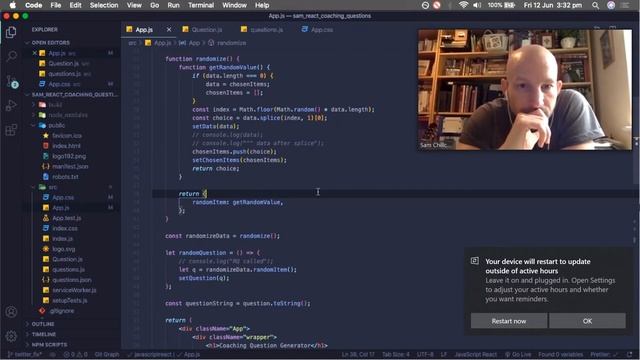Open the volume control in menu bar

[x=476, y=5]
